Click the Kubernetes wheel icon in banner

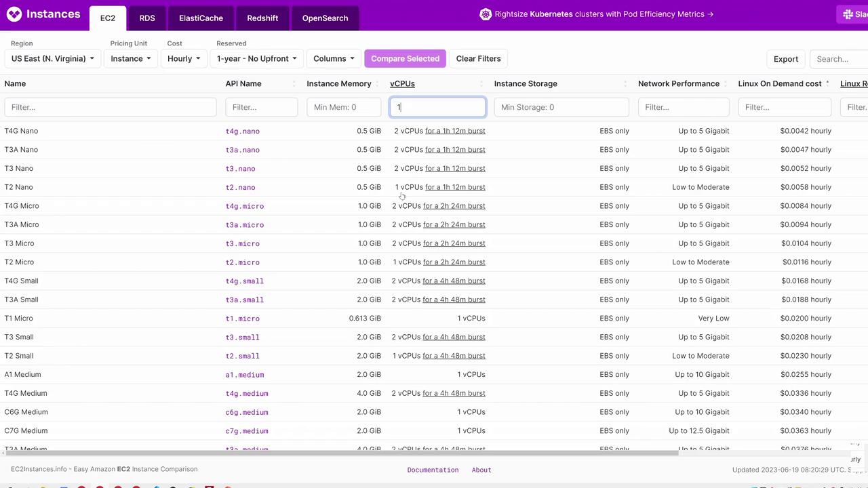pyautogui.click(x=486, y=14)
